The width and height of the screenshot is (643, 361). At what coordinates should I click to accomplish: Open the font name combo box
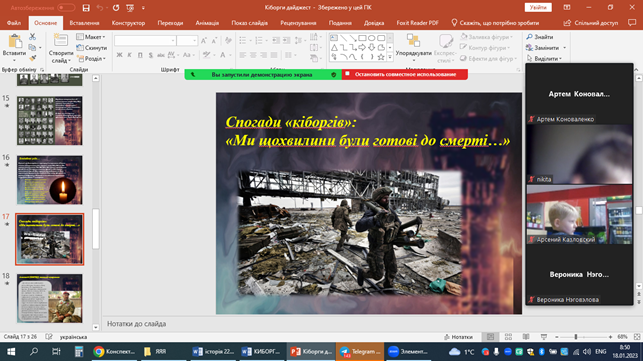click(145, 40)
